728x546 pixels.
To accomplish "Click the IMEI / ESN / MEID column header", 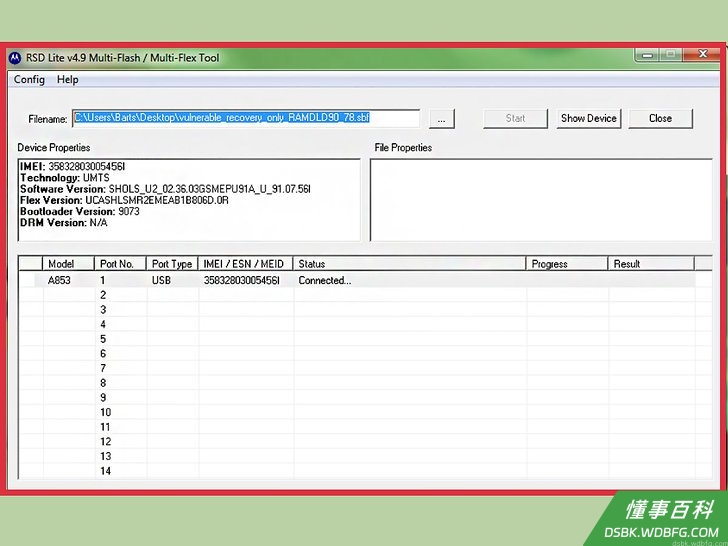I will [246, 264].
